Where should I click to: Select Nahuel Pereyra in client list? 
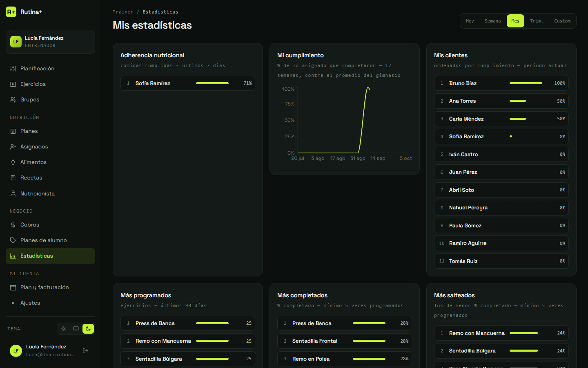coord(501,208)
